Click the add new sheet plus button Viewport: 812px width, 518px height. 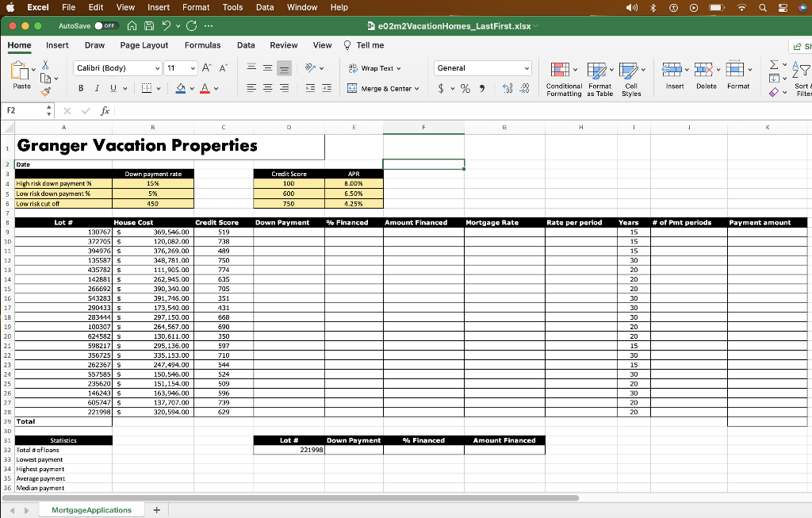pyautogui.click(x=156, y=509)
